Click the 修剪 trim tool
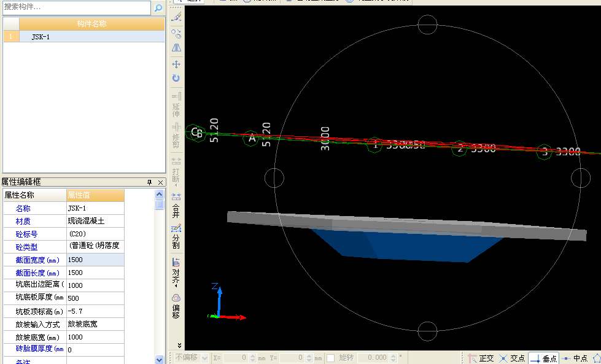This screenshot has width=601, height=364. (x=176, y=136)
